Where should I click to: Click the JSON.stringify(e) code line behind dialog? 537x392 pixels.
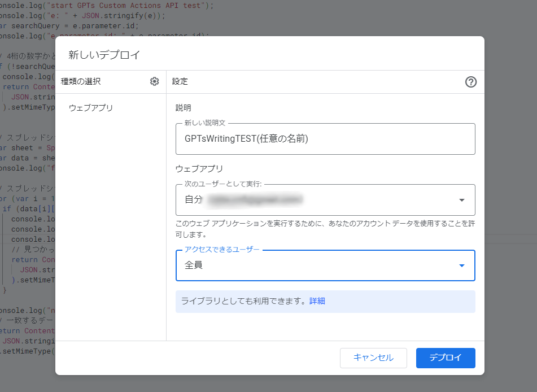click(85, 16)
